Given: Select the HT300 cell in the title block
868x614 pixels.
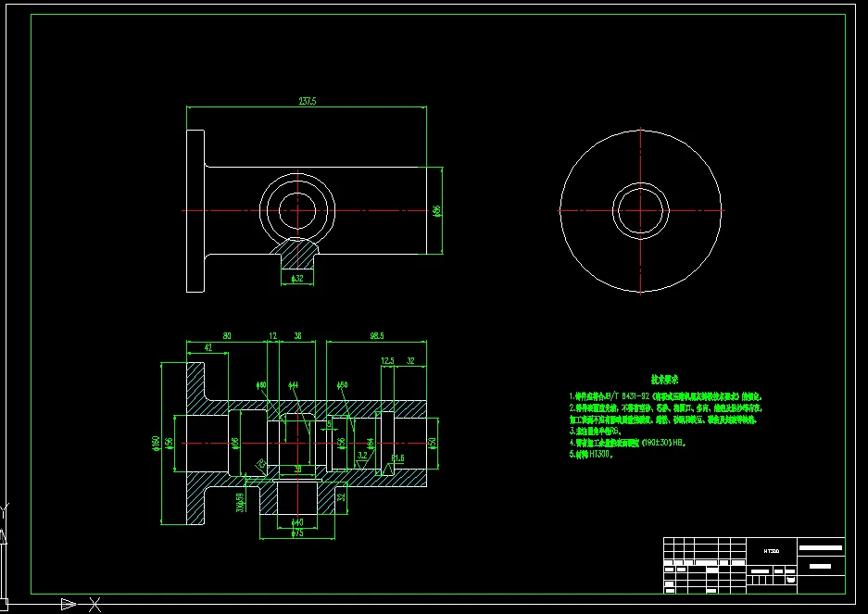Looking at the screenshot, I should click(x=772, y=551).
